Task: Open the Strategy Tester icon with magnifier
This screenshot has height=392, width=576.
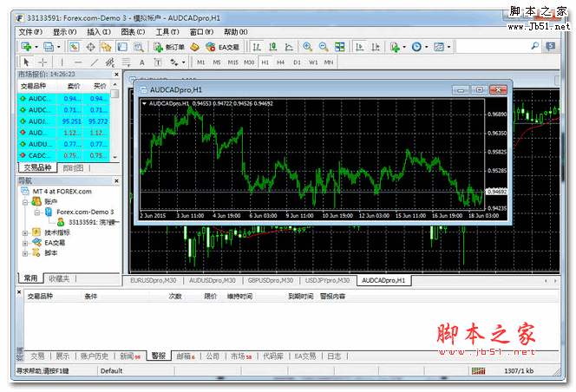Action: 139,47
